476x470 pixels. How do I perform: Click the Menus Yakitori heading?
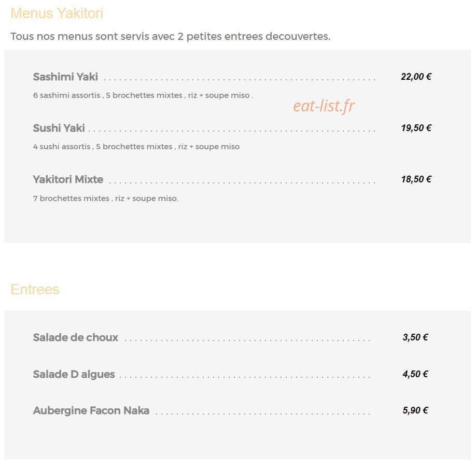tap(57, 13)
